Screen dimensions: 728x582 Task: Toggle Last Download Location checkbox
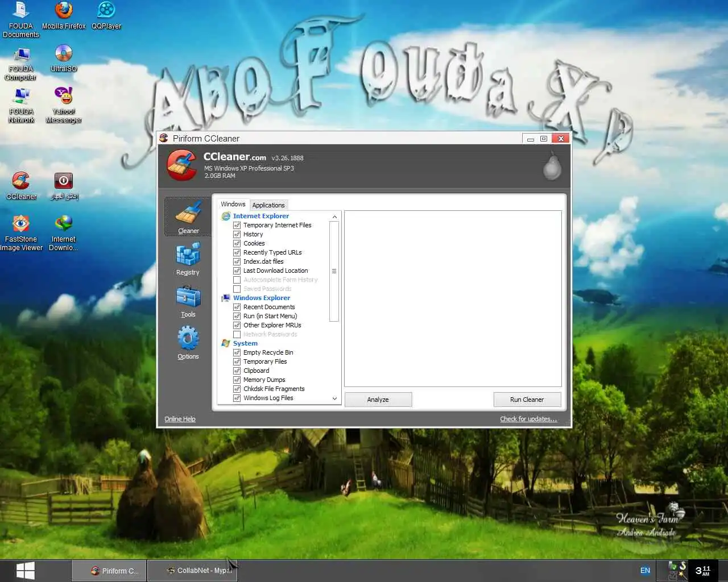pos(237,271)
